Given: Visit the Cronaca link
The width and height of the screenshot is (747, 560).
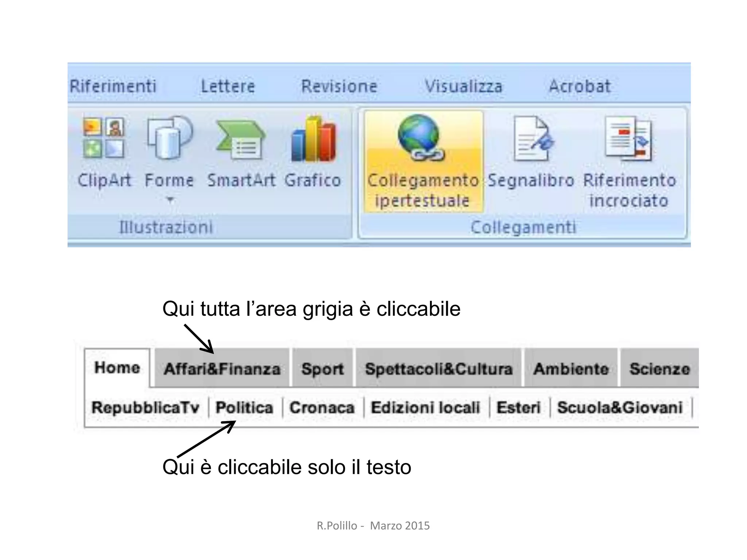Looking at the screenshot, I should [x=322, y=407].
